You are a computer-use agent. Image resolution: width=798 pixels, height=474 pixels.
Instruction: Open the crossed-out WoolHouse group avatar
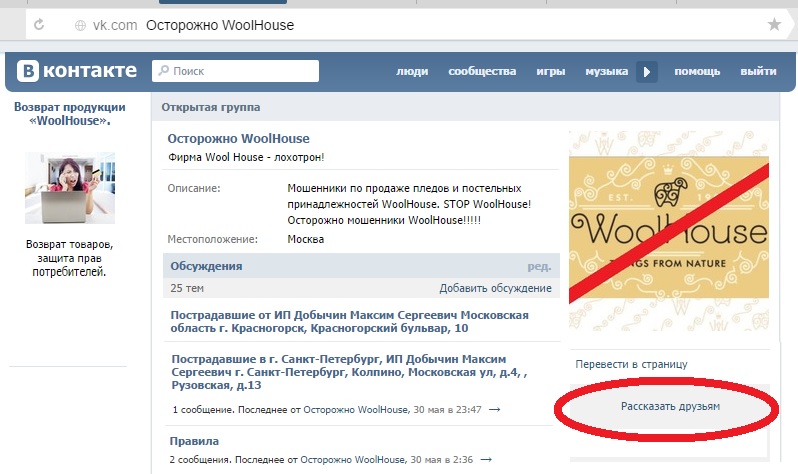(669, 231)
